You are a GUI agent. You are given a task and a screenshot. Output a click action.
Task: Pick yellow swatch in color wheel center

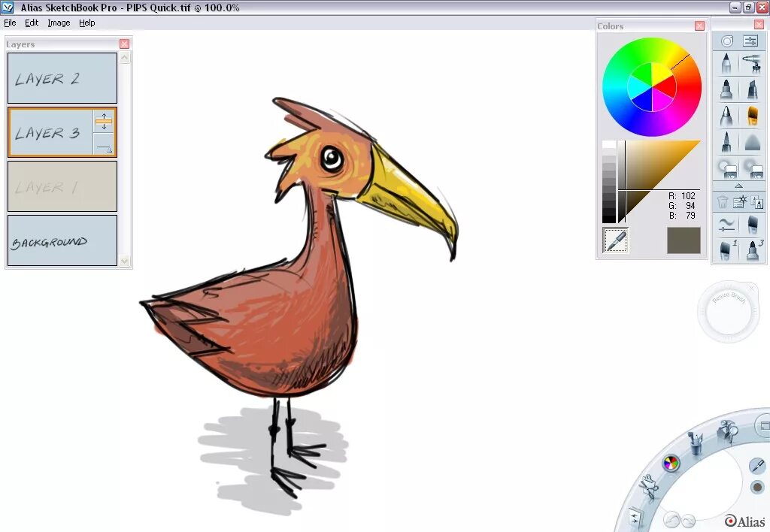pos(662,74)
